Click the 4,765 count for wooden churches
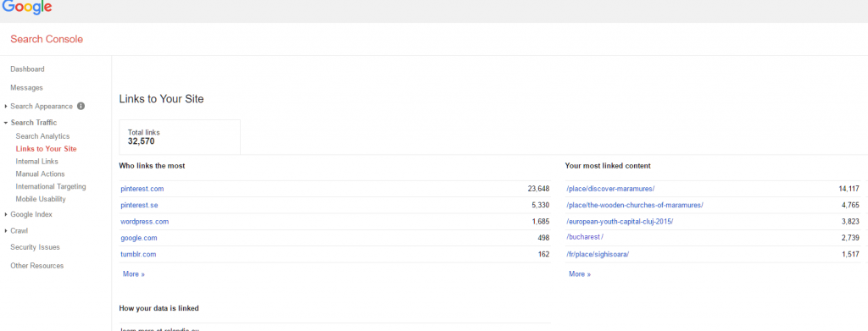 (850, 205)
